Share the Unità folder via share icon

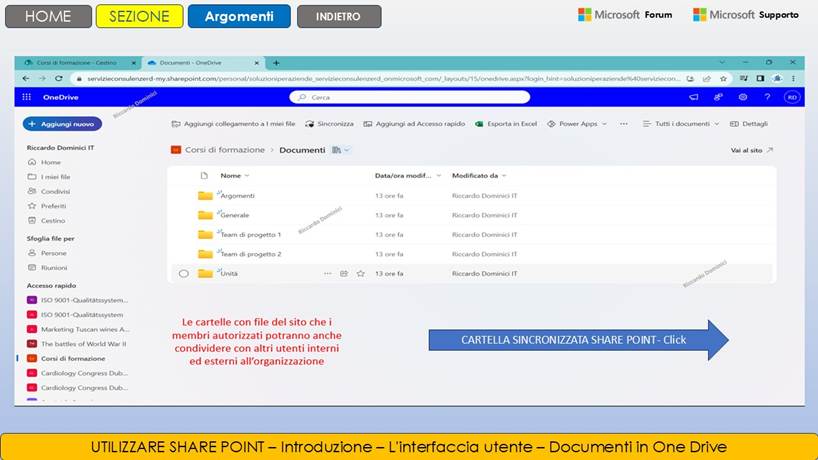(x=344, y=273)
